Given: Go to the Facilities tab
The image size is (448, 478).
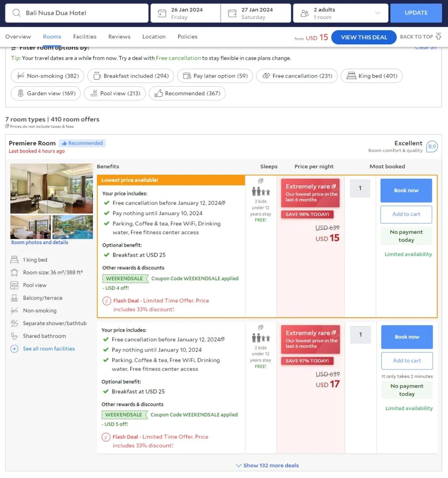Looking at the screenshot, I should click(x=85, y=36).
